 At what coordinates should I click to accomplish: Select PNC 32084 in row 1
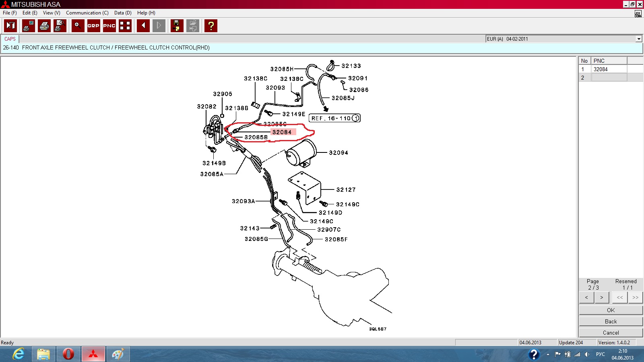click(x=609, y=69)
